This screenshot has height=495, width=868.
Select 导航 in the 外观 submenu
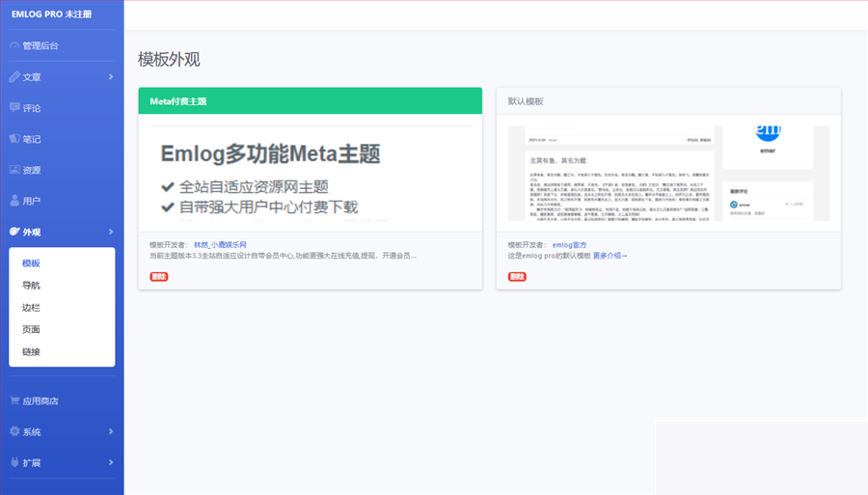point(31,286)
